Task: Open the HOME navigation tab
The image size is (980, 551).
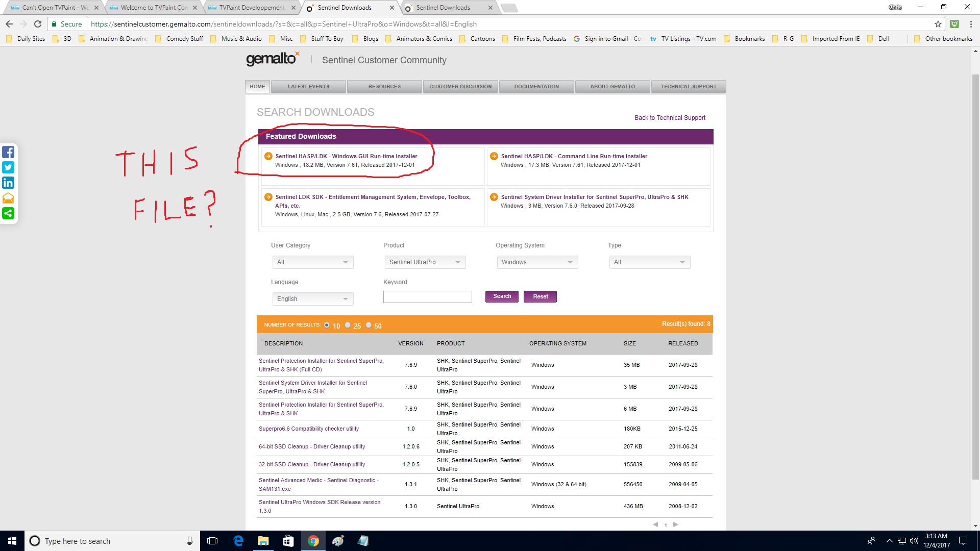Action: point(257,87)
